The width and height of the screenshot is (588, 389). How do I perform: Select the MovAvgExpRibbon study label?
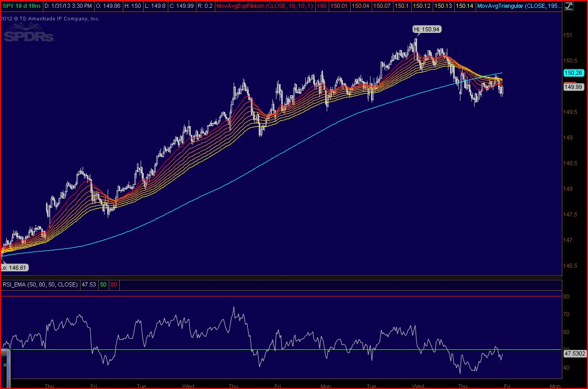point(265,6)
